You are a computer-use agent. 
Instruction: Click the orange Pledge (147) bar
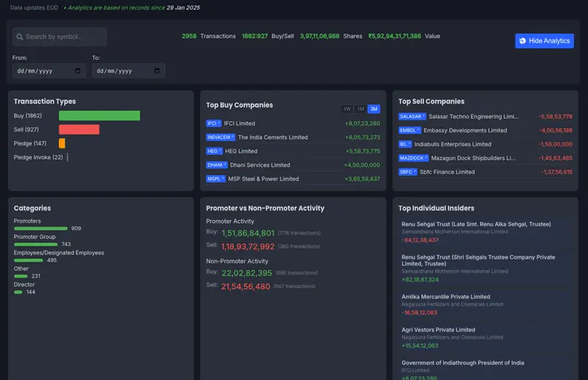[62, 143]
